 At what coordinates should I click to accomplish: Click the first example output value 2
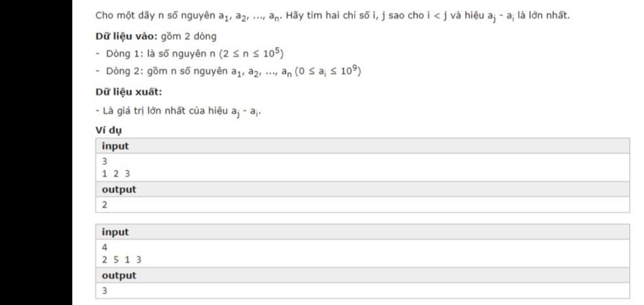[105, 205]
